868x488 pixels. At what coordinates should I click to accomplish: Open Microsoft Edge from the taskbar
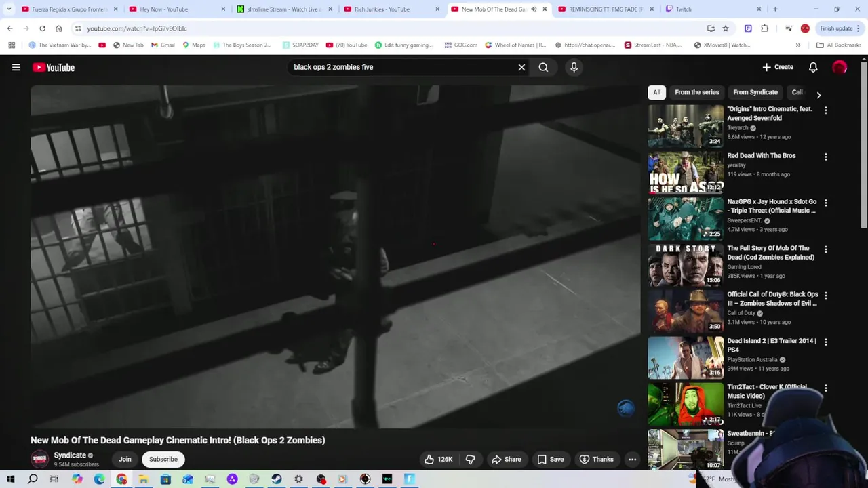99,479
